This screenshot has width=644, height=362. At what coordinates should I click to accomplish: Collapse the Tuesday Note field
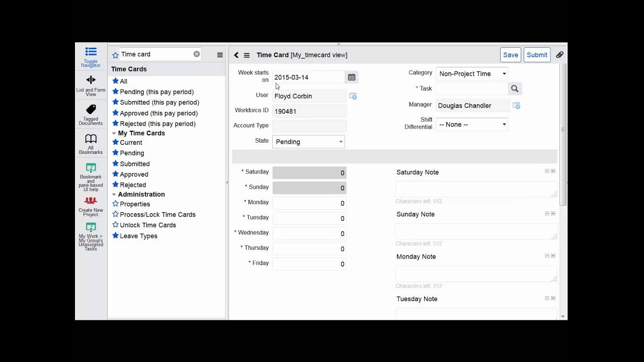(x=547, y=298)
